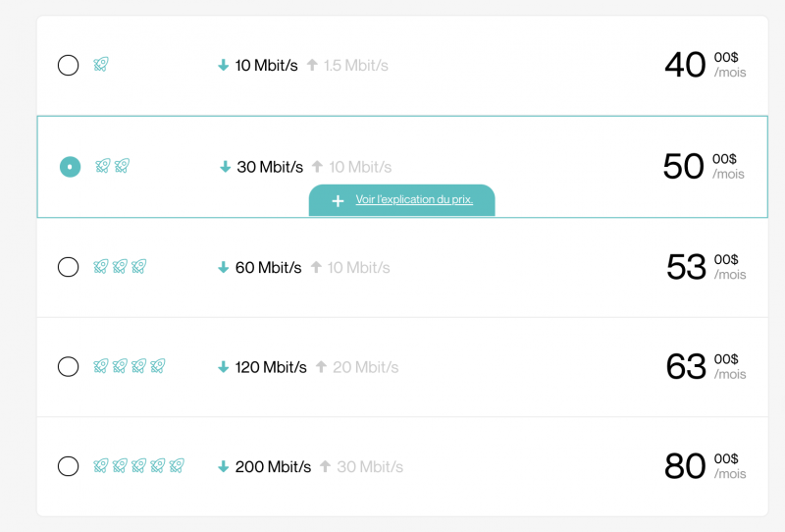This screenshot has height=532, width=785.
Task: Select the 30 Mbit/s plan radio button
Action: [x=70, y=167]
